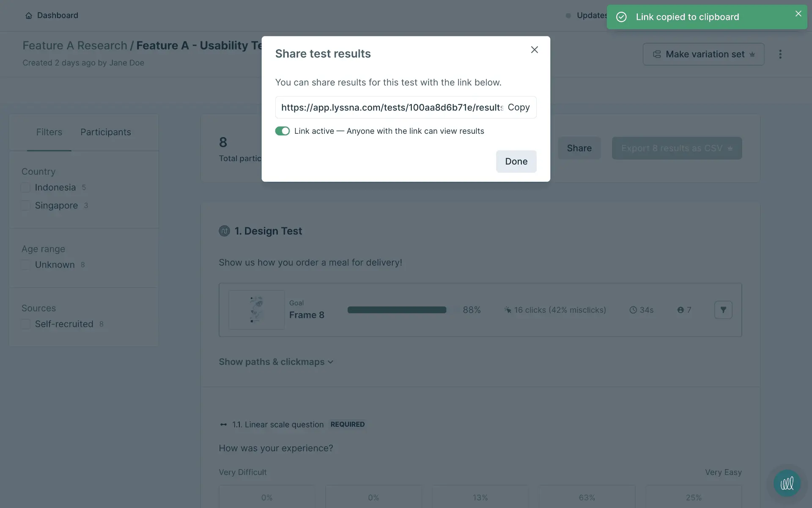This screenshot has width=812, height=508.
Task: Click the share link URL field
Action: pos(391,108)
